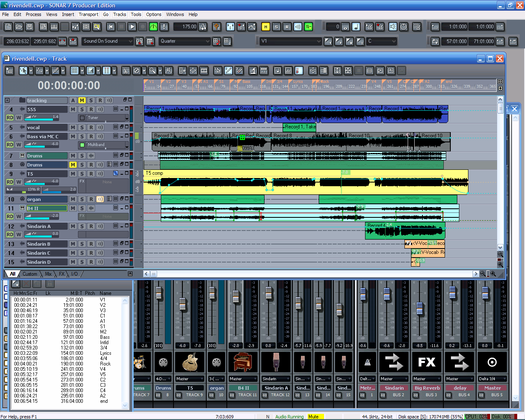Select the Select tool in Track view
Image resolution: width=525 pixels, height=420 pixels.
(23, 71)
